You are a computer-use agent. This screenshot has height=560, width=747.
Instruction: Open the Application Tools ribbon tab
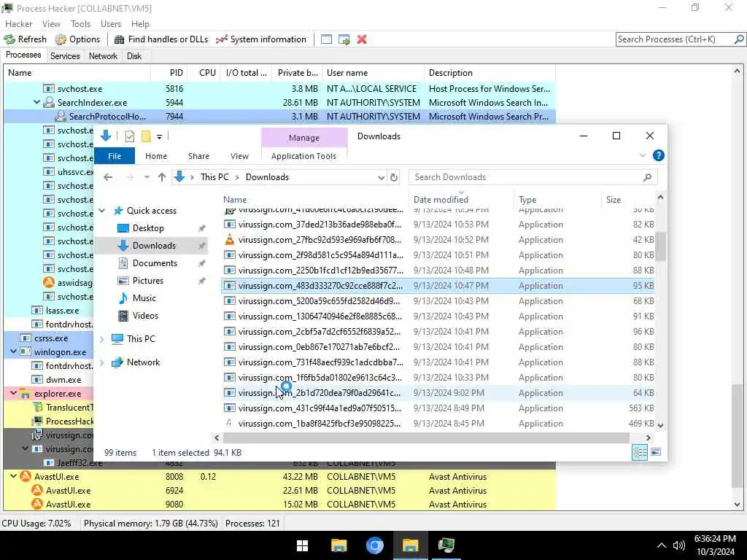(x=303, y=156)
